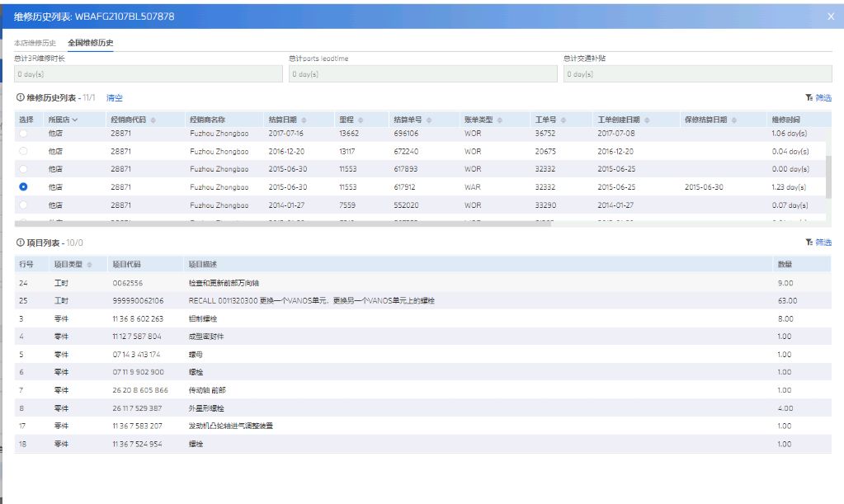Click the 项目描述 column header
Screen dimensions: 844x504
[x=202, y=265]
